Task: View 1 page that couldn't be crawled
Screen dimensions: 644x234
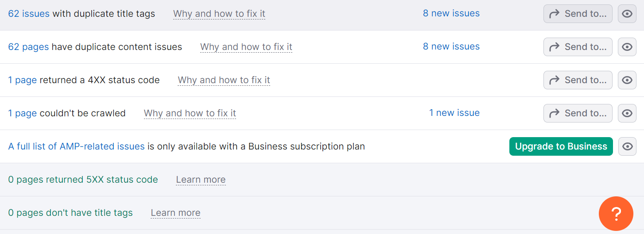Action: pyautogui.click(x=22, y=113)
